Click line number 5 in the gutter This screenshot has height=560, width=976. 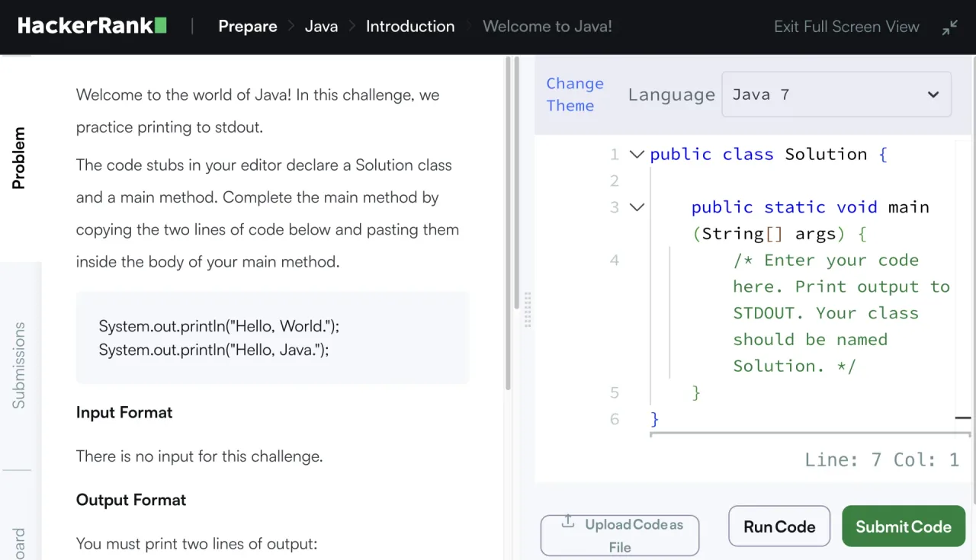[615, 393]
